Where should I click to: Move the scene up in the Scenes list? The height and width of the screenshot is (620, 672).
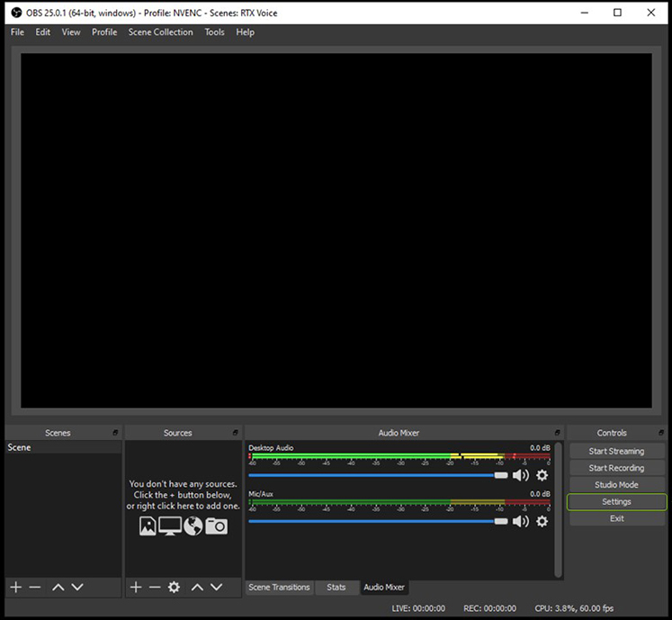coord(58,587)
